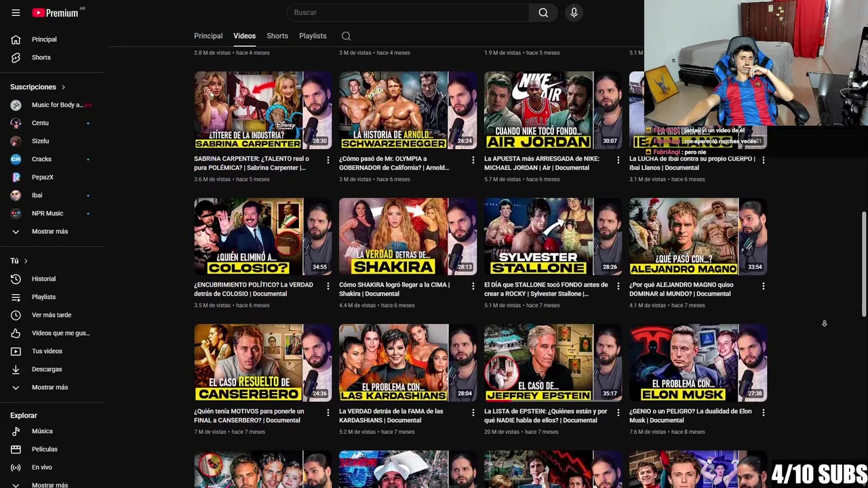Play the Alejandro Magno thumbnail
The width and height of the screenshot is (868, 488).
coord(698,237)
